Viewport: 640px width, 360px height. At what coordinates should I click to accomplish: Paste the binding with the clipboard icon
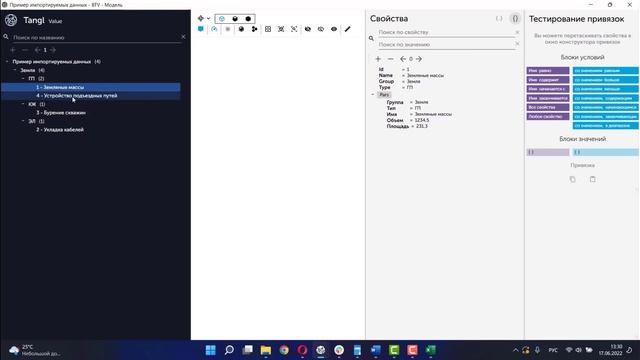(x=593, y=179)
